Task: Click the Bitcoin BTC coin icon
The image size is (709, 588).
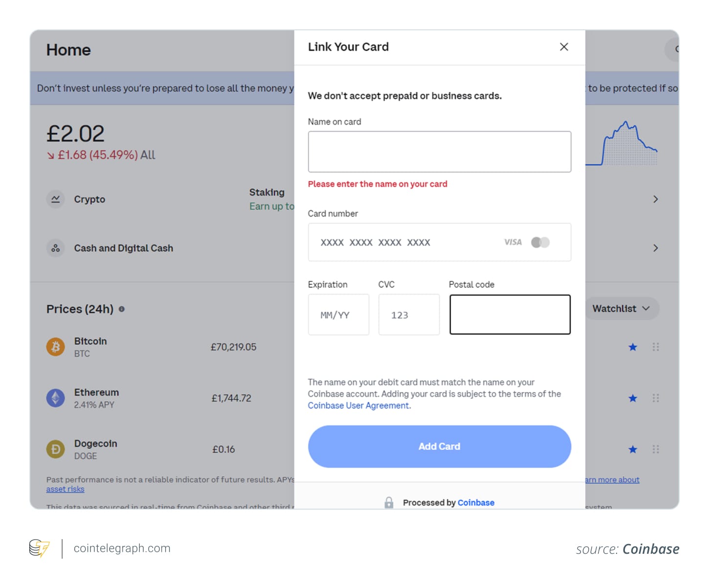Action: coord(55,347)
